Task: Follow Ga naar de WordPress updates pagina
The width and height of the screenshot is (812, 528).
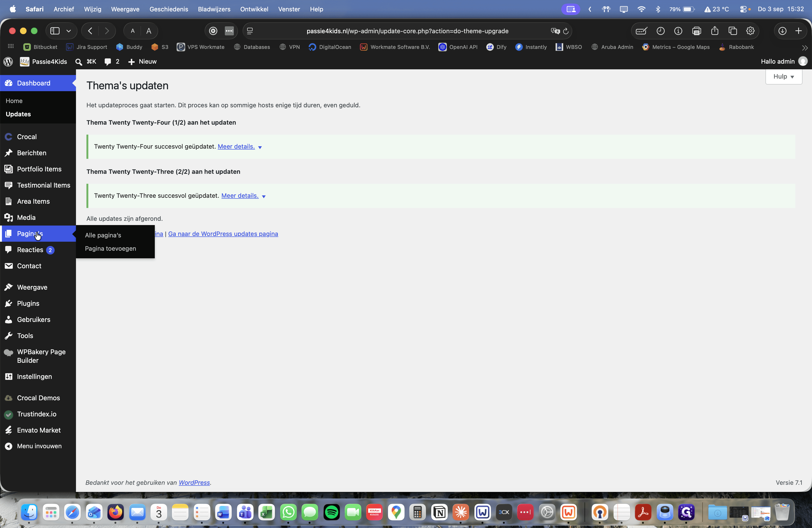Action: pyautogui.click(x=223, y=234)
